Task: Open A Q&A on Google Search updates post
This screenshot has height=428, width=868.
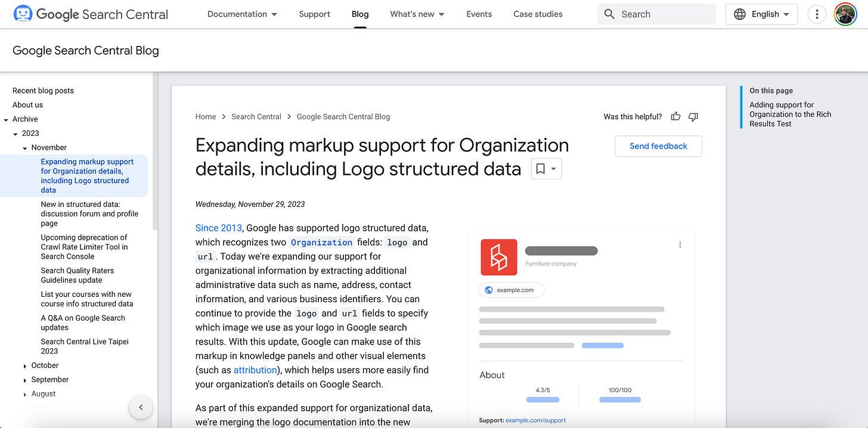Action: pyautogui.click(x=83, y=322)
